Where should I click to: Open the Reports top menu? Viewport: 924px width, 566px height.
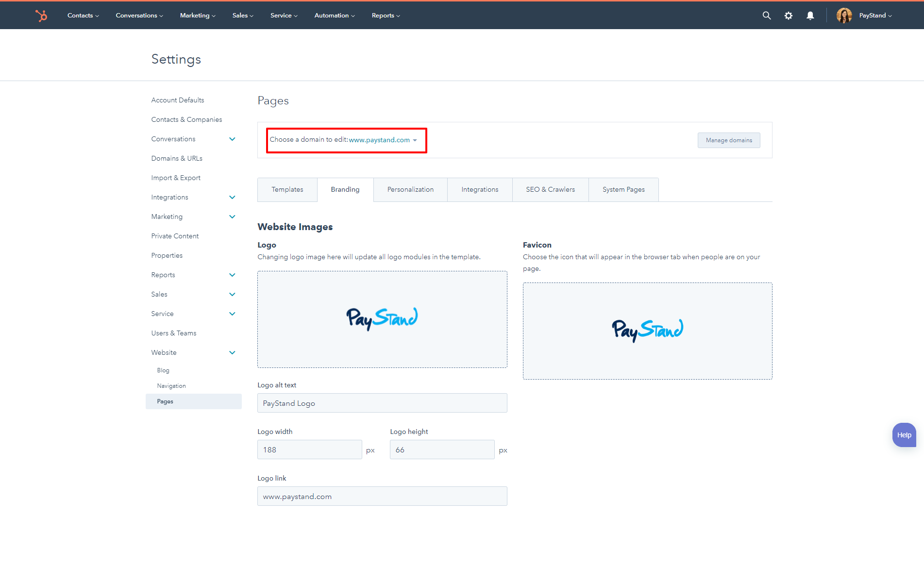click(386, 16)
